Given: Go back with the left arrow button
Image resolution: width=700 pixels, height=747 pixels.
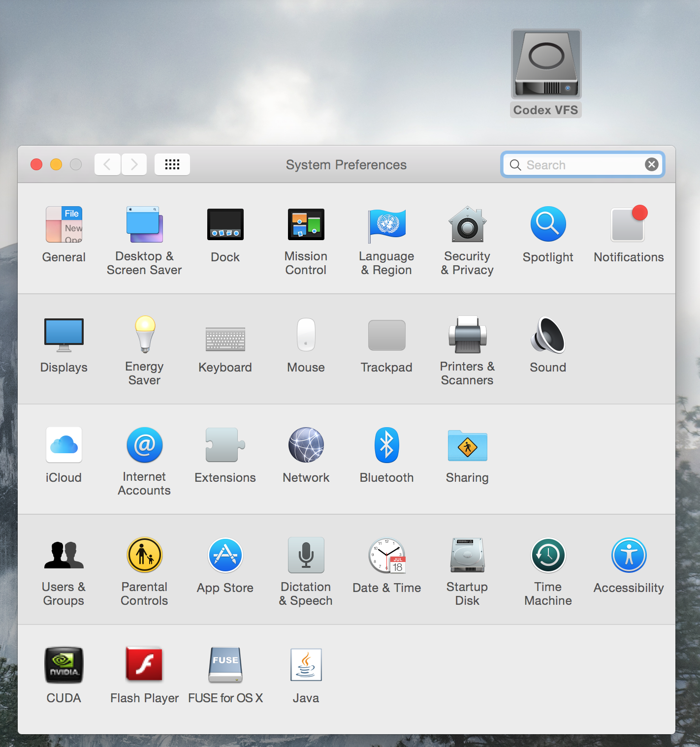Looking at the screenshot, I should [107, 164].
